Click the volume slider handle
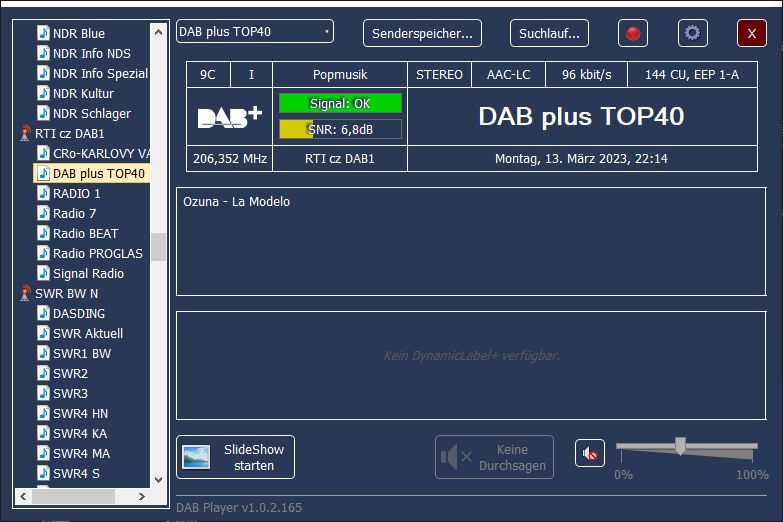783x522 pixels. click(680, 446)
